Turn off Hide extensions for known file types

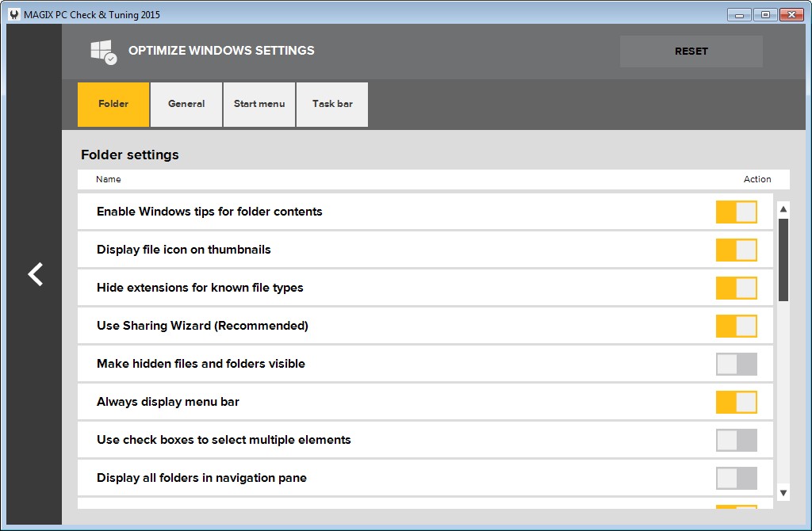(x=736, y=288)
